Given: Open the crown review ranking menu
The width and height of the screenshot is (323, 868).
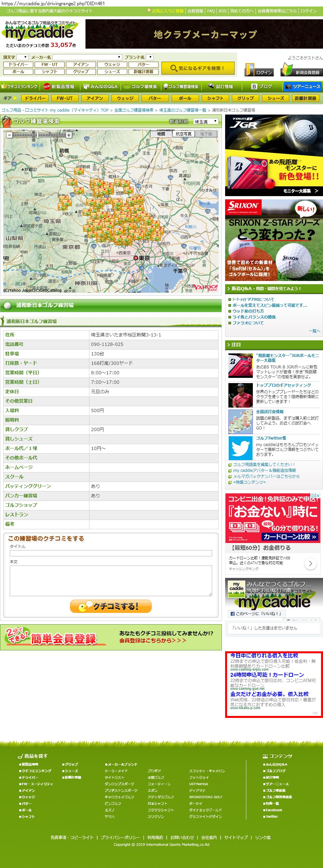Looking at the screenshot, I should click(x=20, y=86).
